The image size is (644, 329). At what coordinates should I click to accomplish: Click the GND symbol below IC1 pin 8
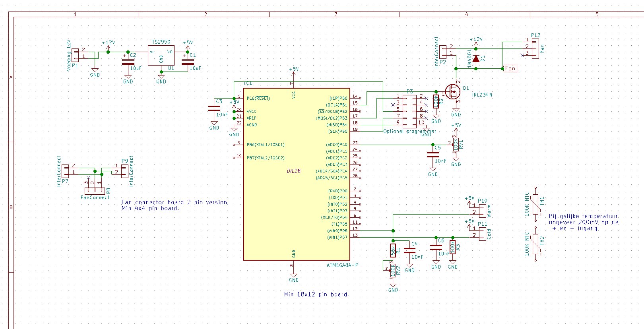click(294, 277)
